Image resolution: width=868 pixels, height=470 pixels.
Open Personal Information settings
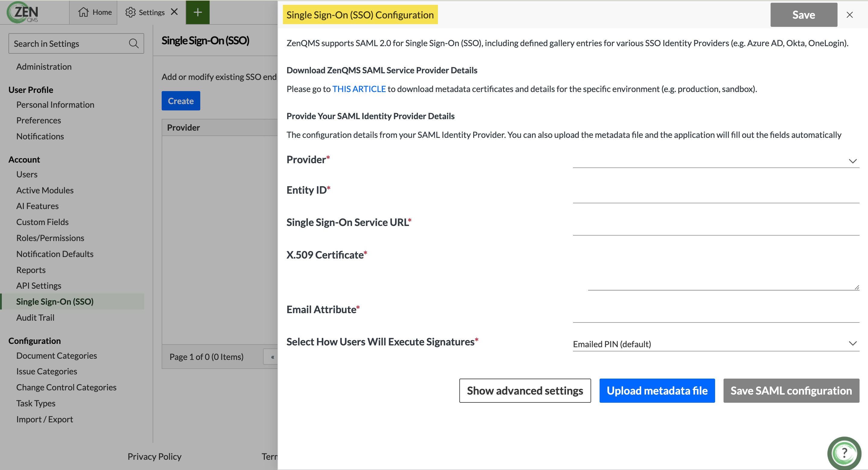click(55, 104)
